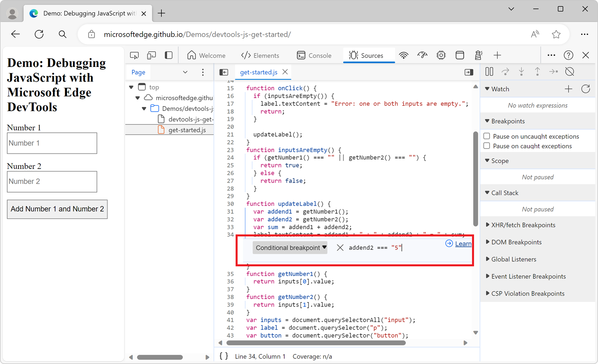Screen dimensions: 598x364
Task: Click the Learn link next to the breakpoint
Action: (x=463, y=244)
